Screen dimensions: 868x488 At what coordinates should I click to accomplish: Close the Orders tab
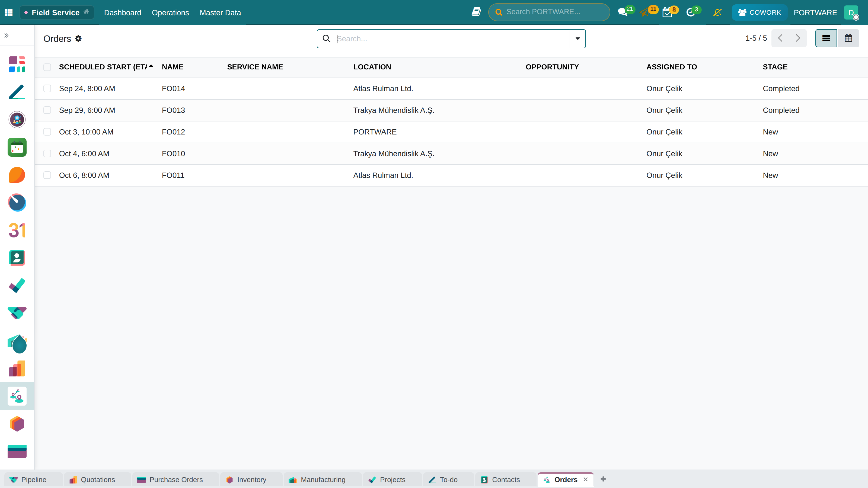[x=586, y=479]
